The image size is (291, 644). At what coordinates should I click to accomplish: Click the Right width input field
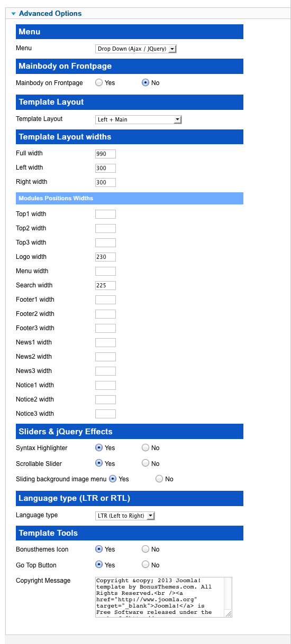click(105, 182)
